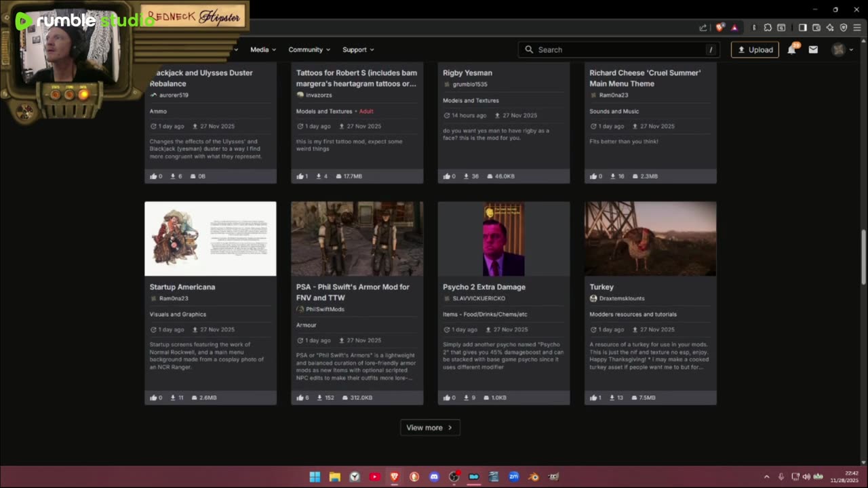
Task: Open PSA - Phil Swift's Armor Mod title
Action: [353, 292]
